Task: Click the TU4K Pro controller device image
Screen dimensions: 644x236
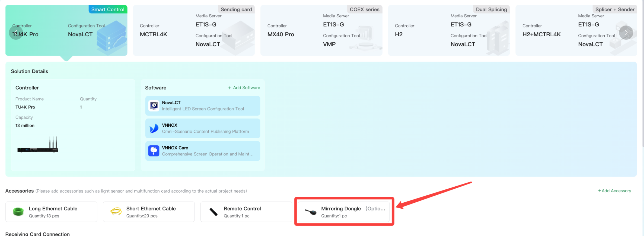Action: click(x=38, y=145)
